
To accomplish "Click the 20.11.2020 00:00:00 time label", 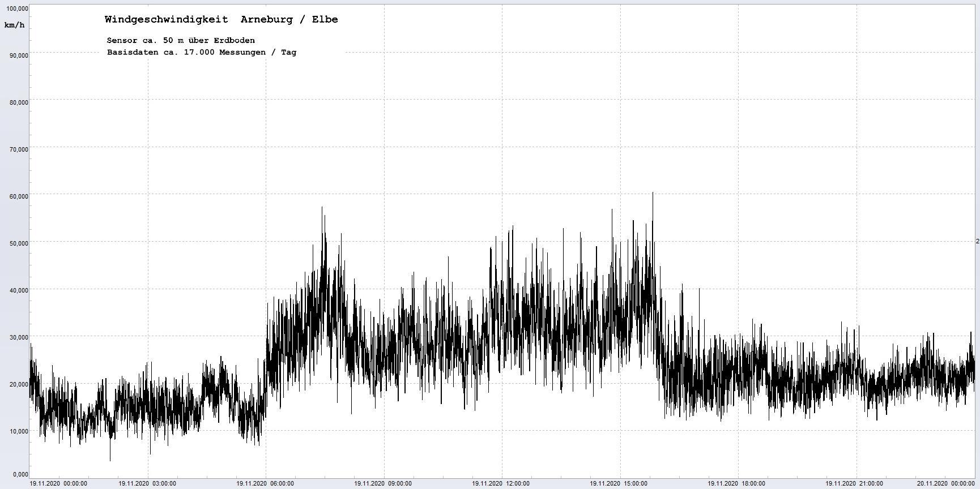I will tap(945, 483).
